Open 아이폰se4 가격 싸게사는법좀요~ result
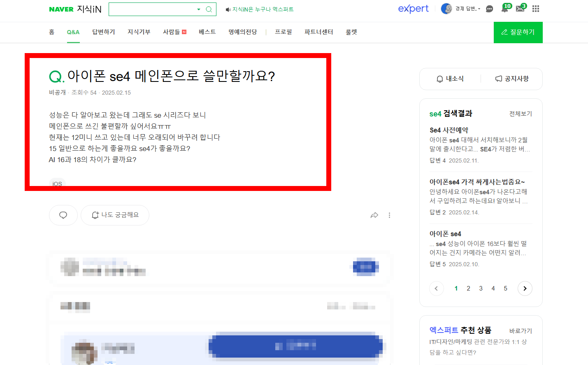The image size is (588, 365). (x=477, y=182)
